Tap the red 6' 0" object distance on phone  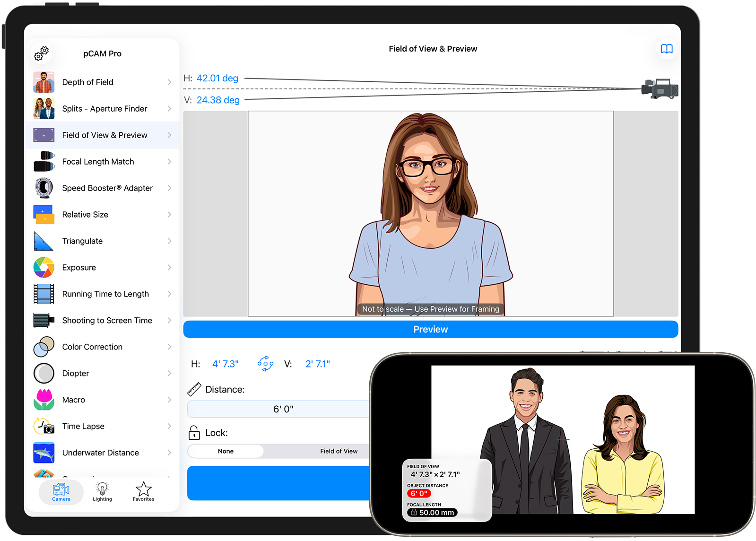pos(419,493)
